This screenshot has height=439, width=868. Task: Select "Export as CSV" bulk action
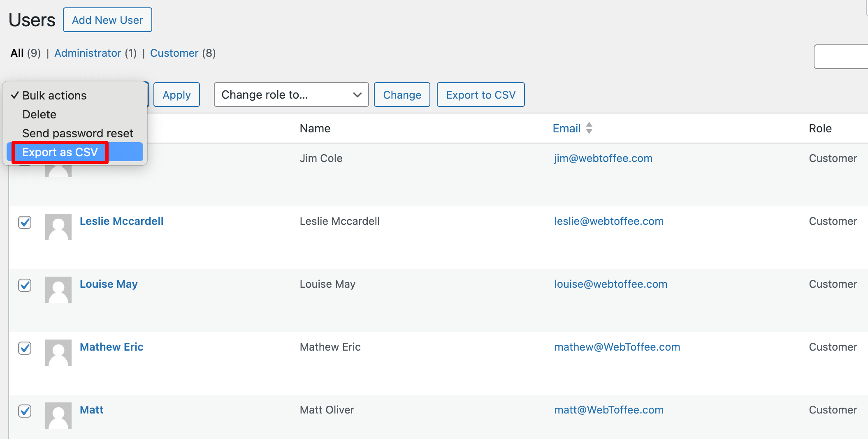[x=60, y=152]
